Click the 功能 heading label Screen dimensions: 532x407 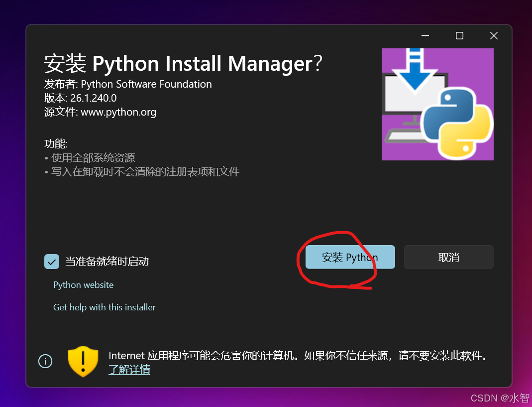(x=56, y=143)
